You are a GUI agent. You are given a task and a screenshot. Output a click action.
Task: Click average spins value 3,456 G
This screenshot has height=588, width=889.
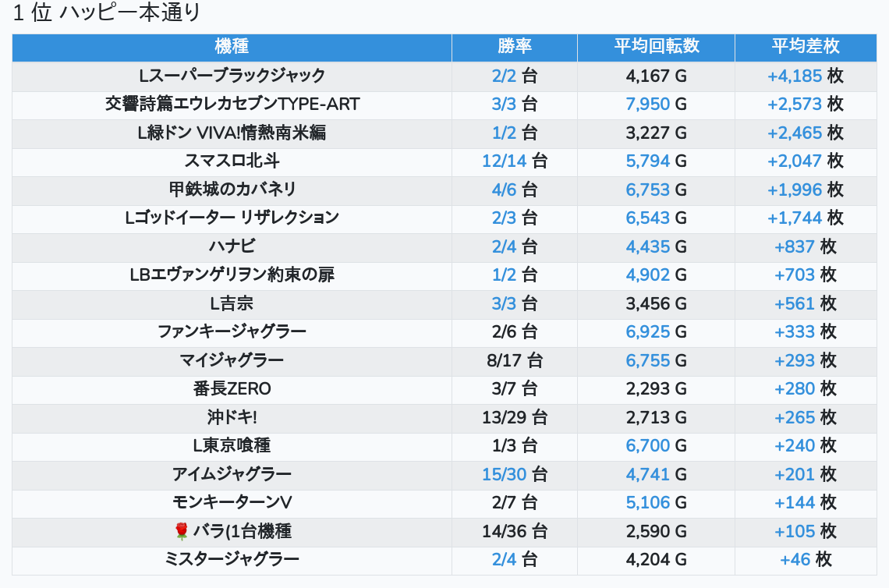(x=657, y=303)
